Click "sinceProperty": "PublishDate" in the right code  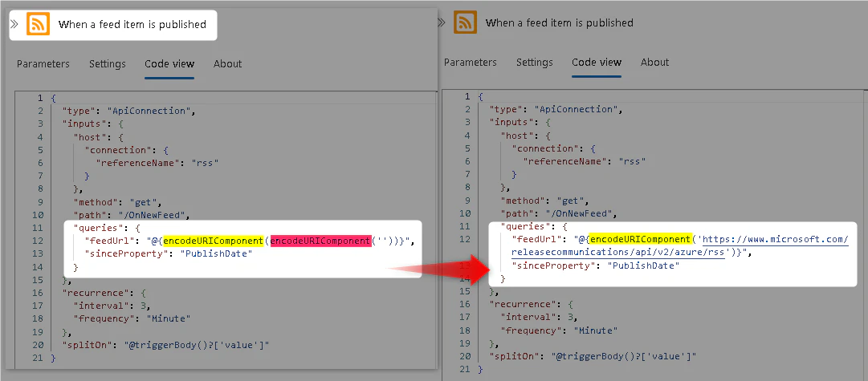(x=596, y=266)
